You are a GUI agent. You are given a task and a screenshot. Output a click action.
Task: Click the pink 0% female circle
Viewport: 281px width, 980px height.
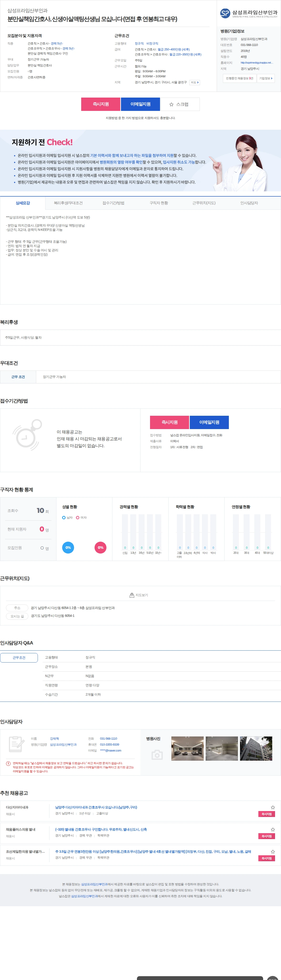(x=100, y=547)
